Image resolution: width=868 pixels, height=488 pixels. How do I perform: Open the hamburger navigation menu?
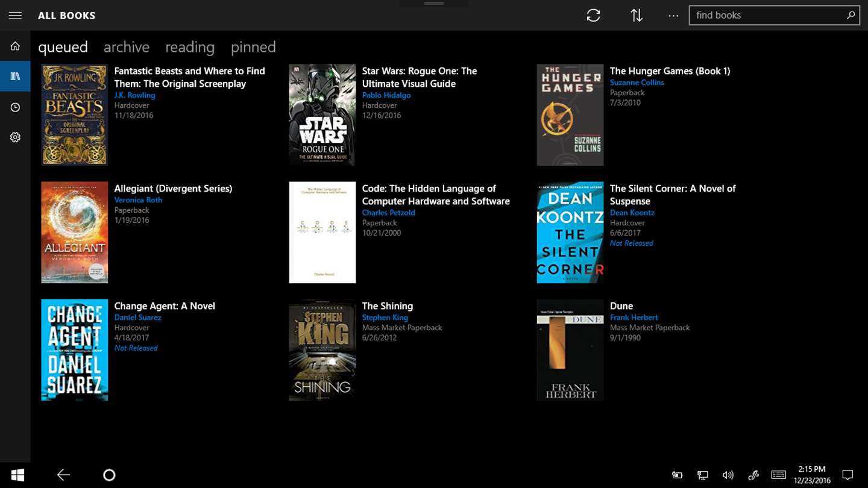tap(15, 16)
